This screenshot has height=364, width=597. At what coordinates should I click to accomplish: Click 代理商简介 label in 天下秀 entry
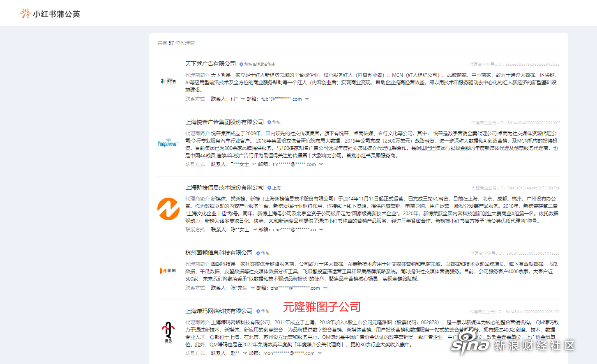(197, 75)
